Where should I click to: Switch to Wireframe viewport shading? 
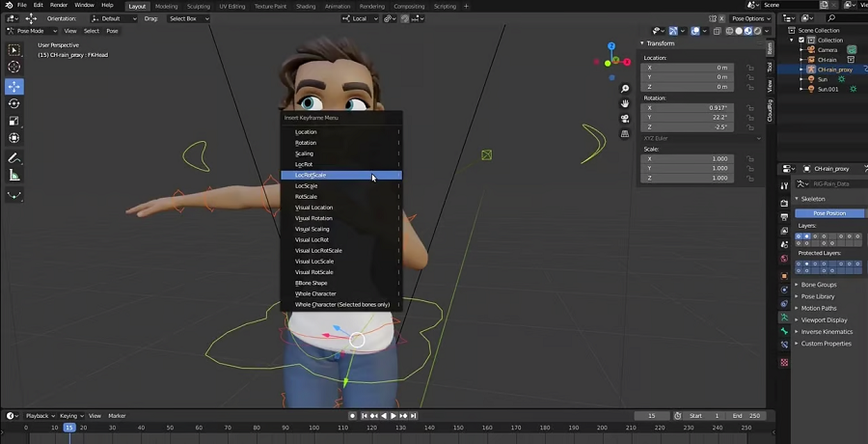click(x=730, y=31)
